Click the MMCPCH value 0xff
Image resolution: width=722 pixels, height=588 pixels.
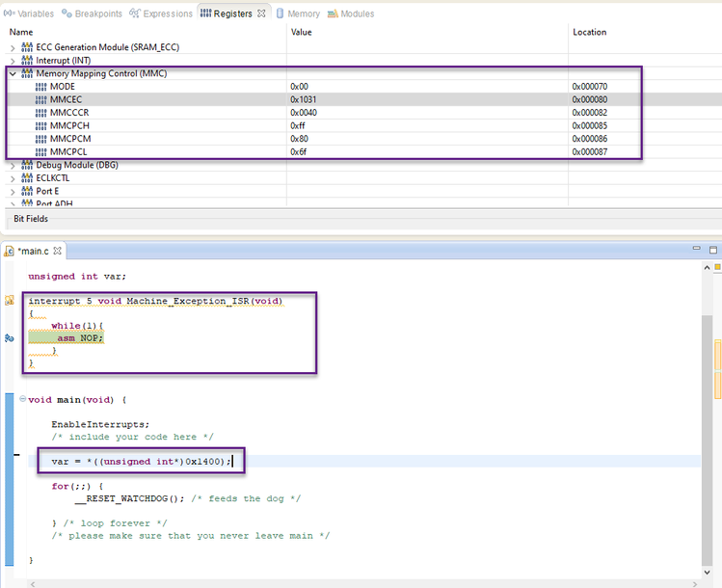pyautogui.click(x=298, y=125)
